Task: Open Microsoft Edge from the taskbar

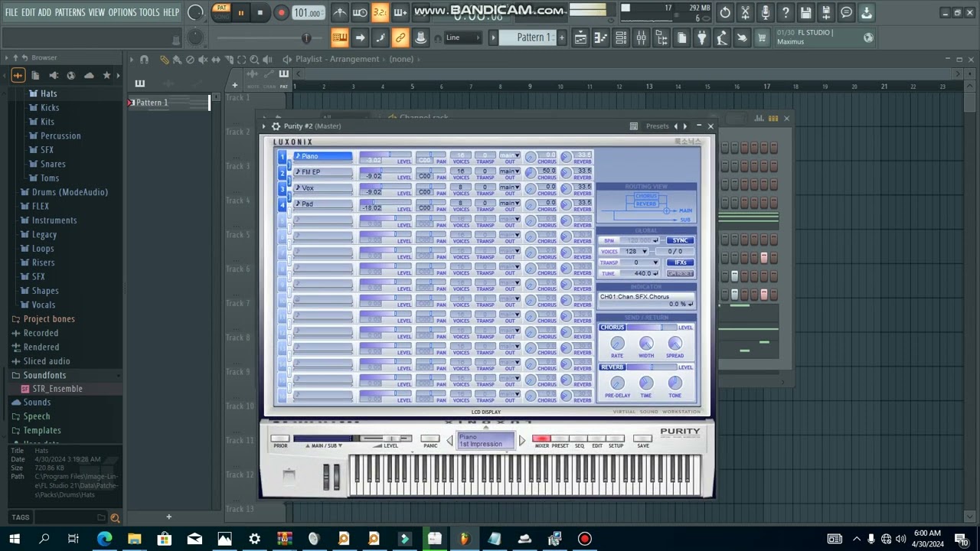Action: click(104, 539)
